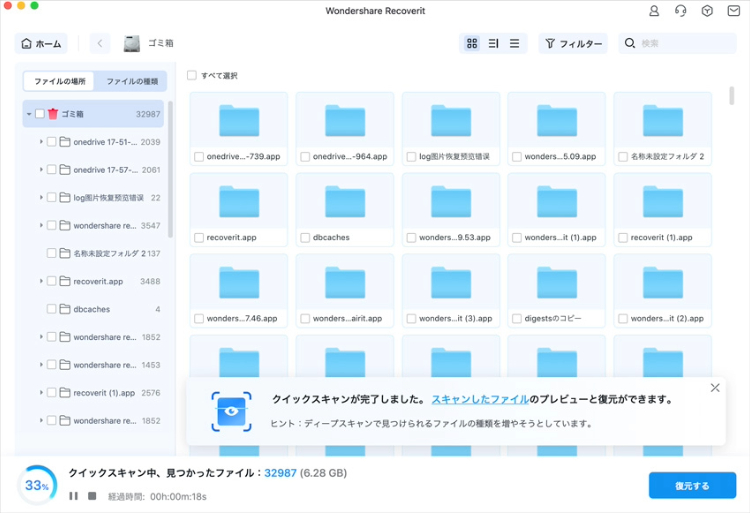The height and width of the screenshot is (513, 750).
Task: Click the scan preview eye icon
Action: 232,412
